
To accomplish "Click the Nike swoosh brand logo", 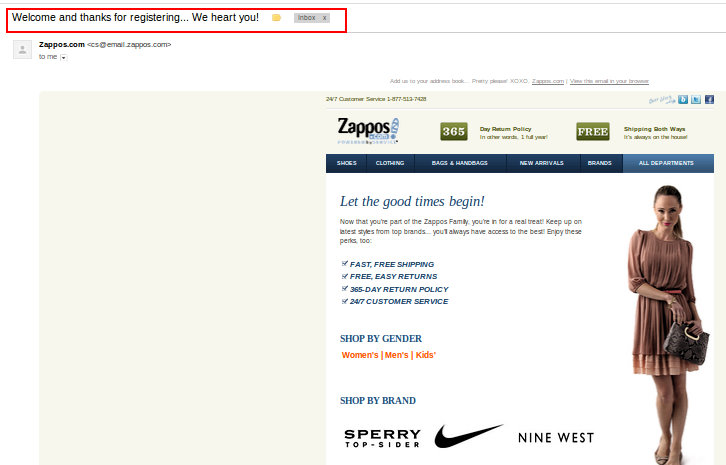I will point(469,436).
